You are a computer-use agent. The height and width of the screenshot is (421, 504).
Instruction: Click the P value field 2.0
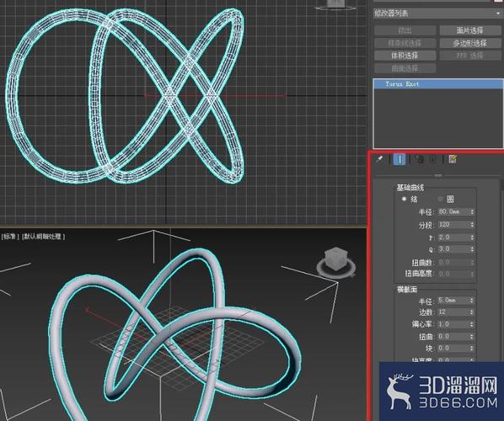tap(453, 237)
